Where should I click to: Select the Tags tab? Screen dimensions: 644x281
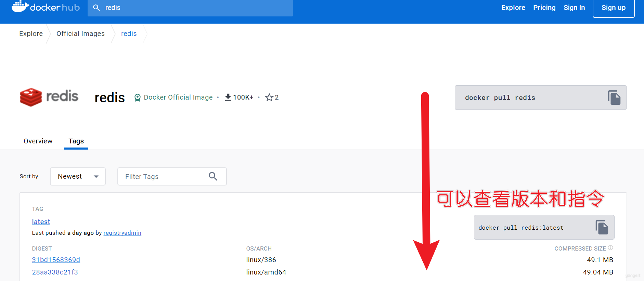point(76,141)
